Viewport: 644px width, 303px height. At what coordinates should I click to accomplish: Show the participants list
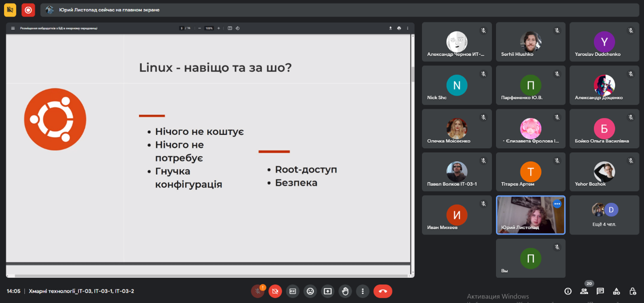584,291
